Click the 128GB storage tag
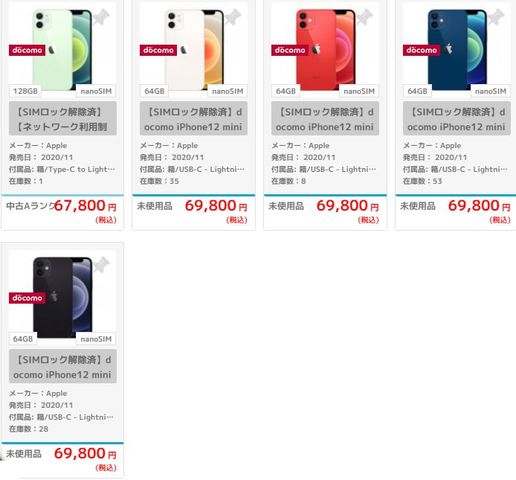 tap(25, 91)
